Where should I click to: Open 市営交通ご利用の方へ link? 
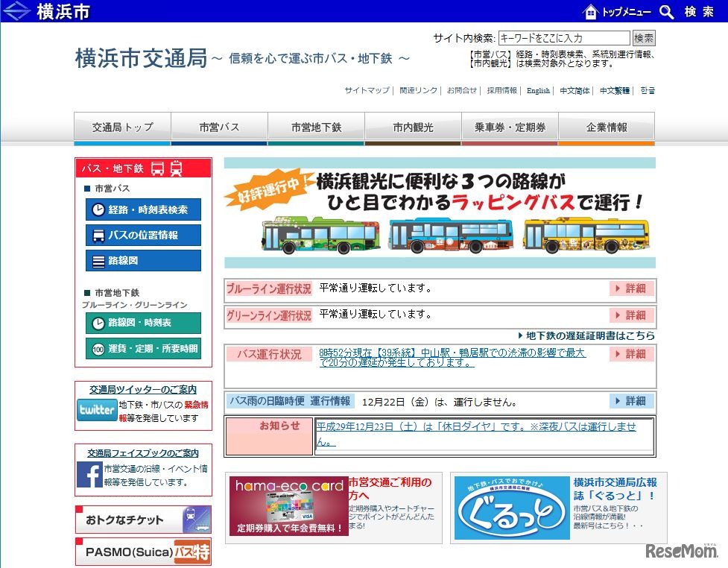390,488
